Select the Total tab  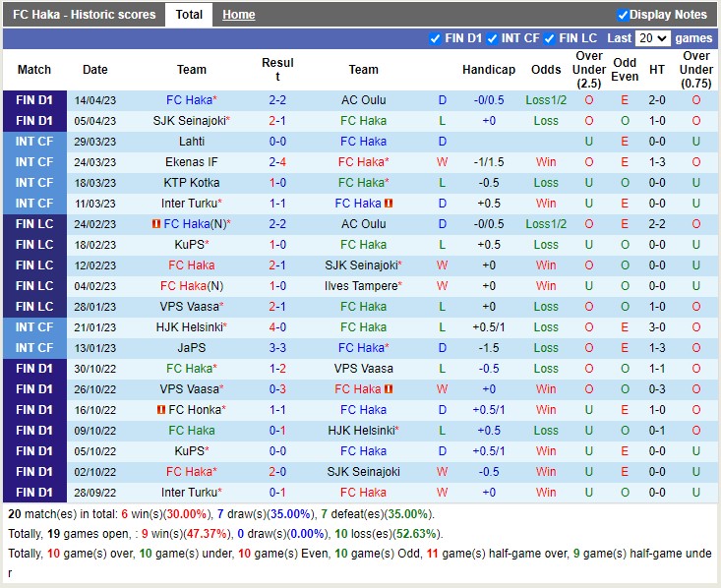189,15
